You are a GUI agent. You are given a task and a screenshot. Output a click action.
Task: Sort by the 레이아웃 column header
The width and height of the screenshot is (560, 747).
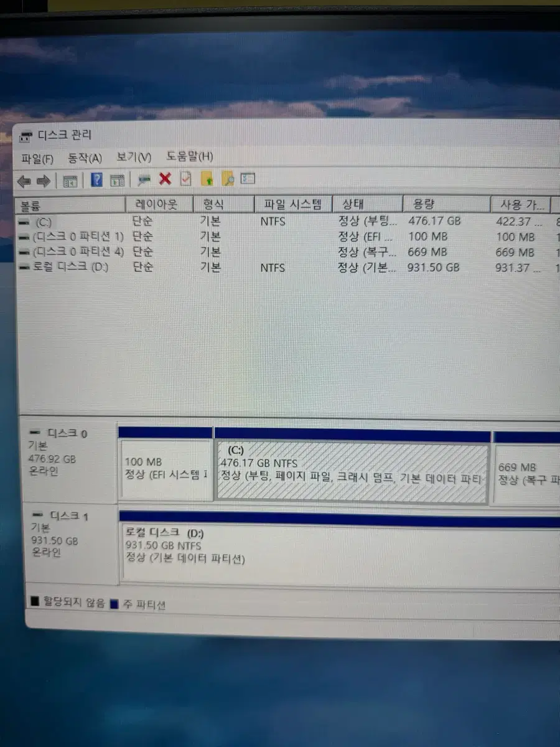coord(159,204)
